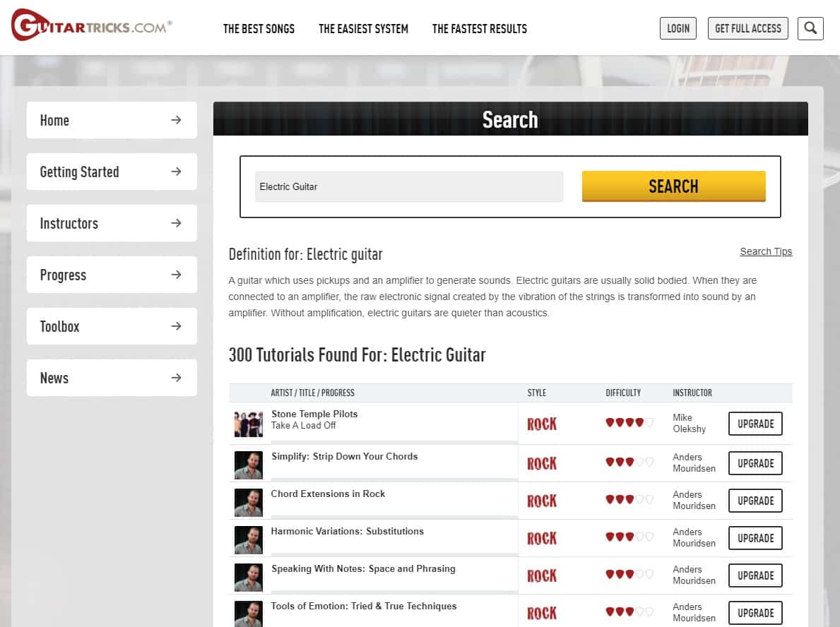Open The Best Songs menu

[259, 29]
